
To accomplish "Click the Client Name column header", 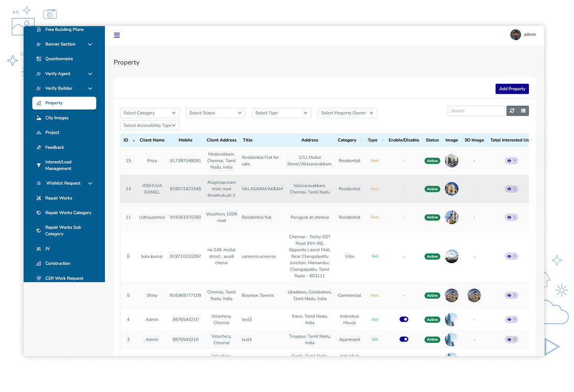I will (x=152, y=140).
